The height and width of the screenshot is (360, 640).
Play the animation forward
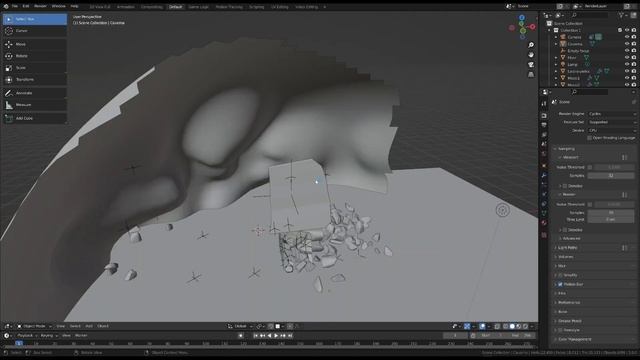point(276,336)
